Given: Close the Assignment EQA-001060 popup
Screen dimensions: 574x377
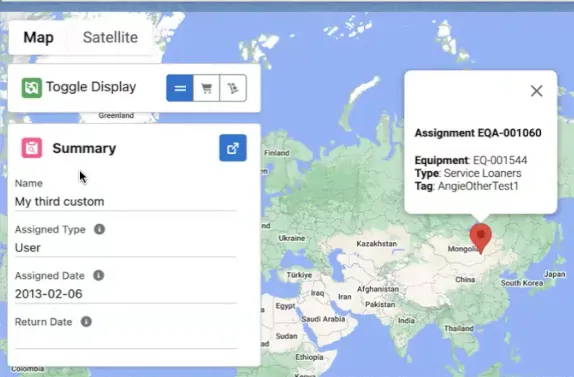Looking at the screenshot, I should 537,91.
